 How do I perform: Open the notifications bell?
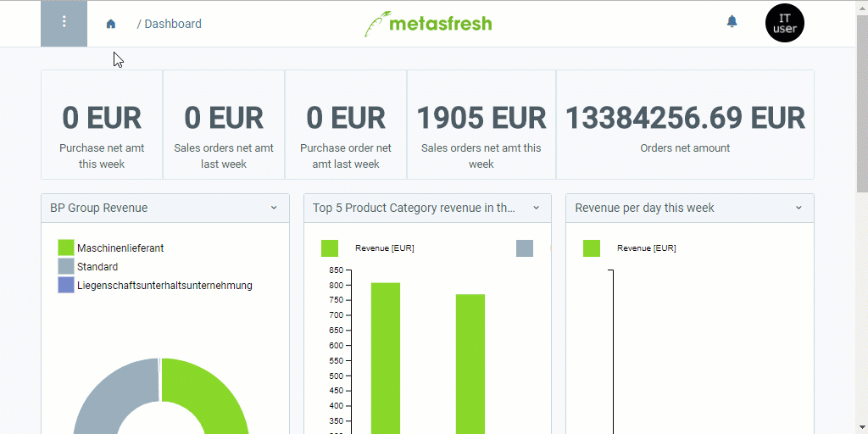[x=732, y=22]
